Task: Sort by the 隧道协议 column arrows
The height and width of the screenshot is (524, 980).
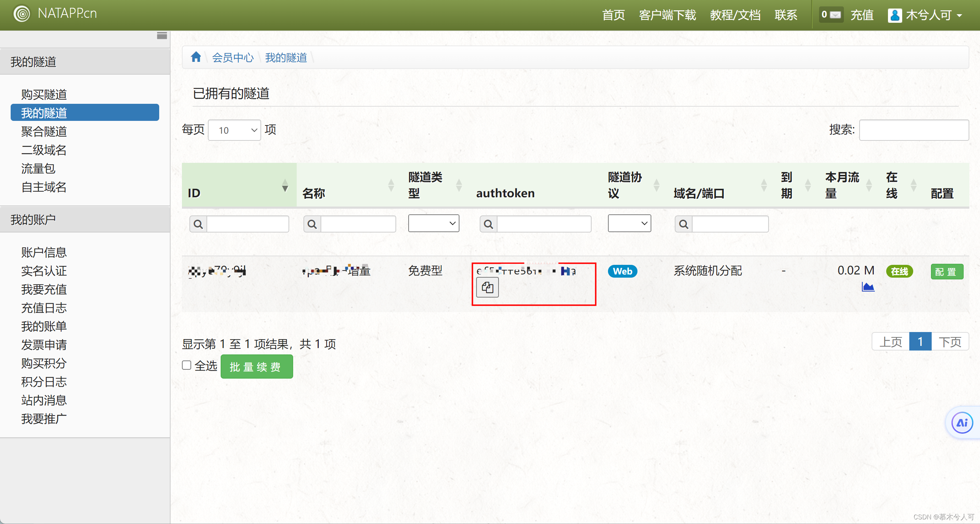Action: (x=656, y=185)
